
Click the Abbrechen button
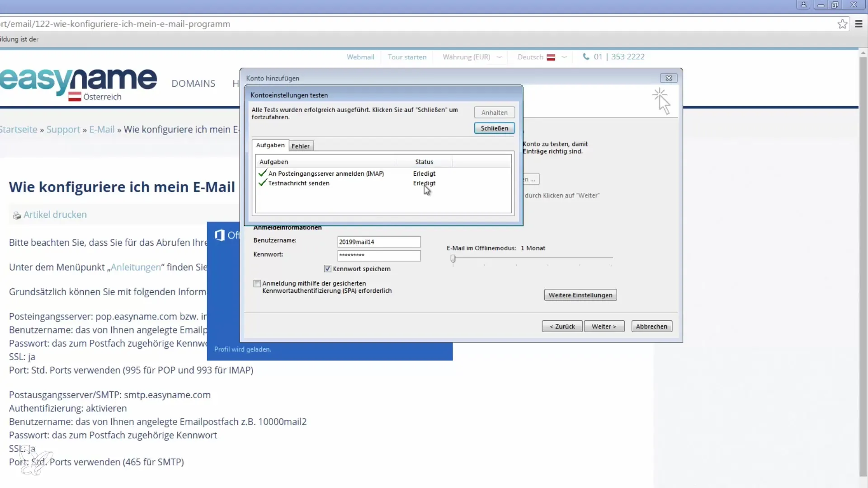651,326
